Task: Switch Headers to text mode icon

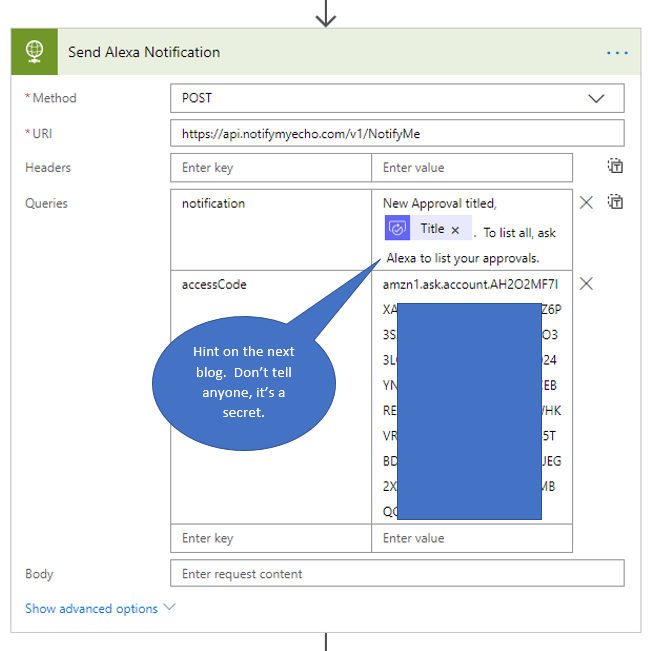Action: (615, 166)
